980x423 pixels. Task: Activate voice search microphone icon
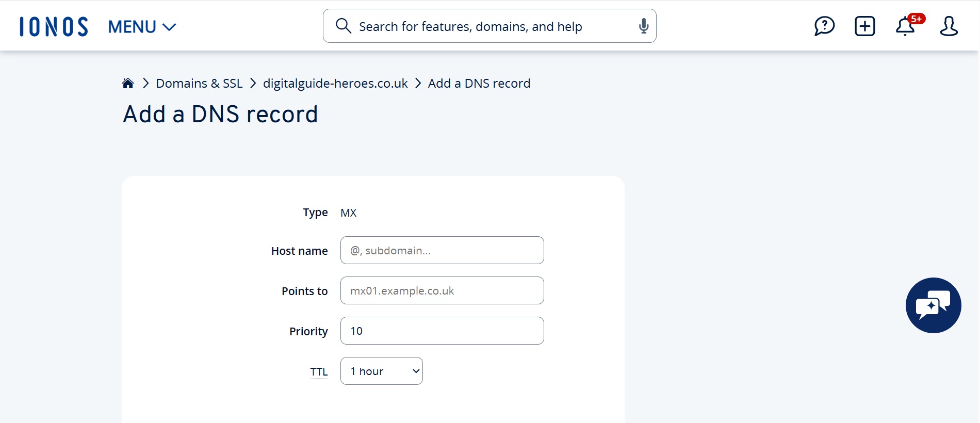pos(643,26)
